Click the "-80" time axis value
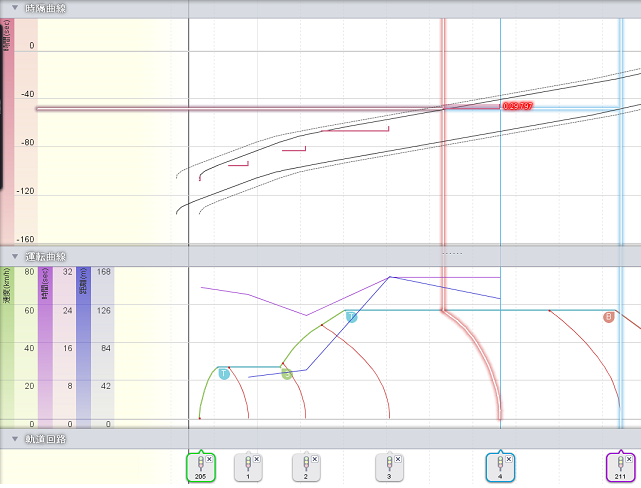The height and width of the screenshot is (488, 641). coord(27,143)
